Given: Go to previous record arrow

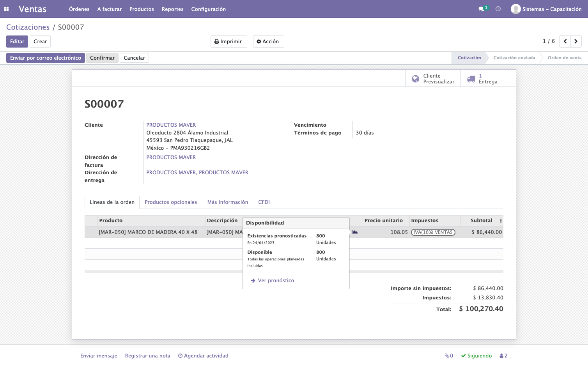Looking at the screenshot, I should pyautogui.click(x=565, y=41).
